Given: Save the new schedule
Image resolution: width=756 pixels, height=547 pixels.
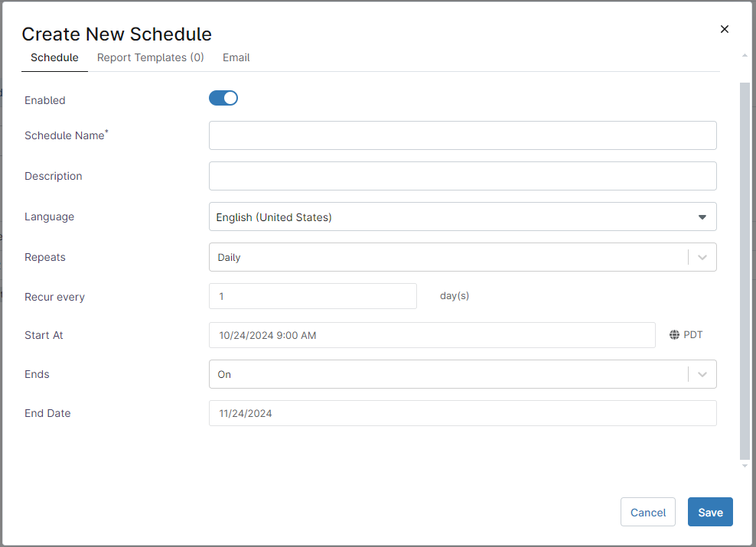Looking at the screenshot, I should tap(710, 512).
